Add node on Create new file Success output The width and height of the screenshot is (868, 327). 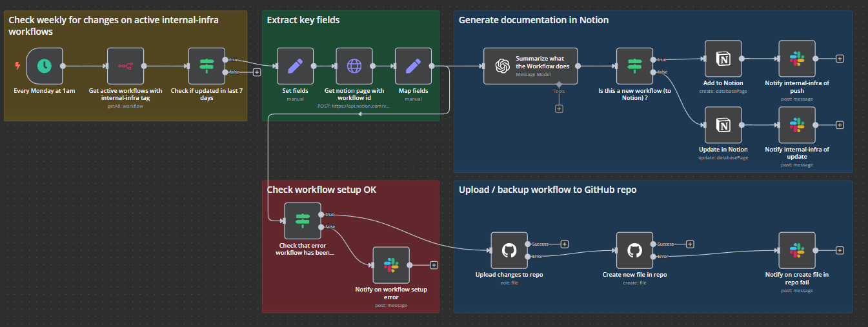tap(690, 244)
